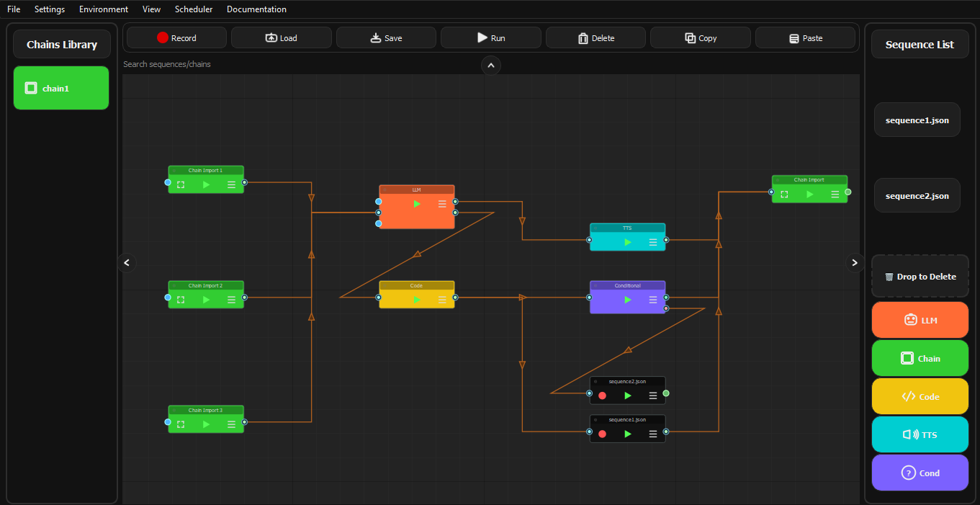Select sequence1.json in the Sequence List
Viewport: 980px width, 505px height.
(917, 120)
